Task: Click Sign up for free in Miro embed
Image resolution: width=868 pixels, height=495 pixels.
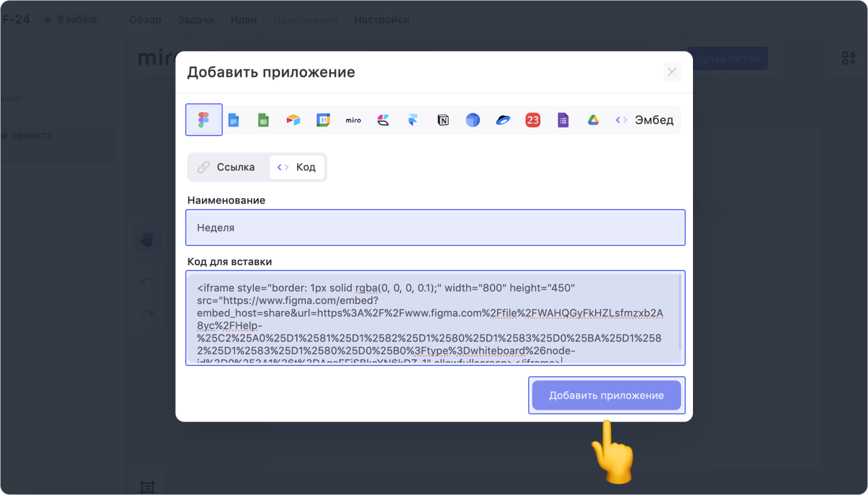Action: pyautogui.click(x=728, y=59)
